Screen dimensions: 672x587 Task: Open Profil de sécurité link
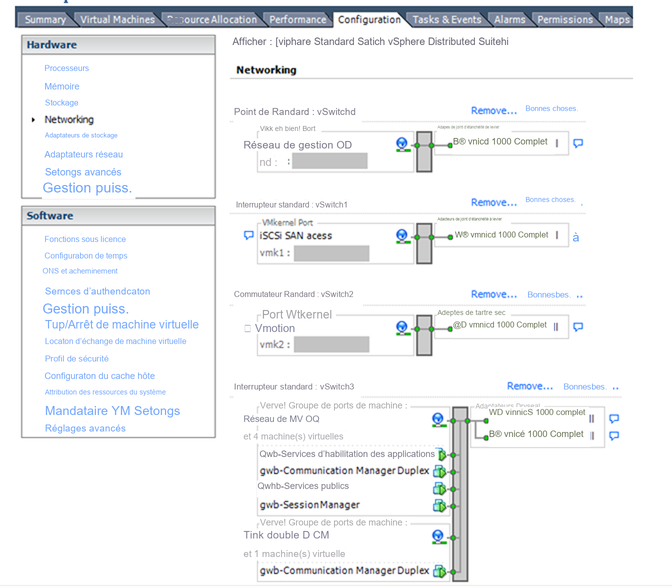tap(77, 359)
